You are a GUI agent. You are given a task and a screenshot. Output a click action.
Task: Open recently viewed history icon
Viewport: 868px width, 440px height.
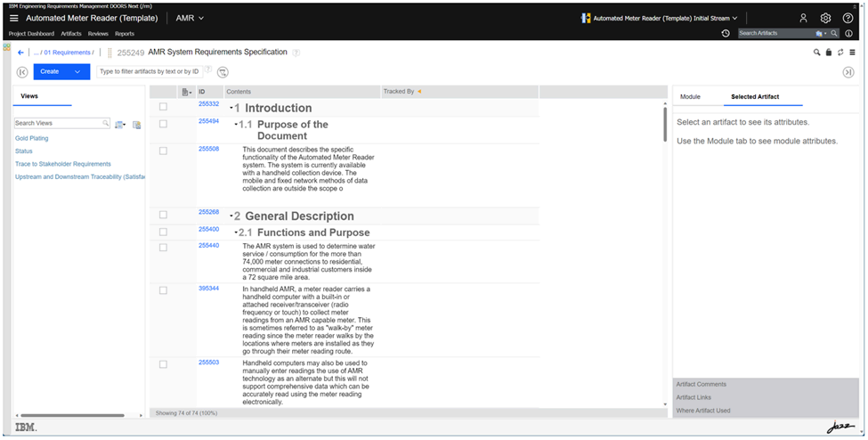tap(726, 33)
